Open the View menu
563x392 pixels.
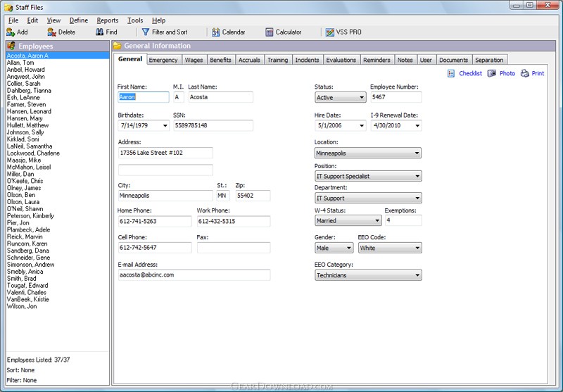coord(53,20)
